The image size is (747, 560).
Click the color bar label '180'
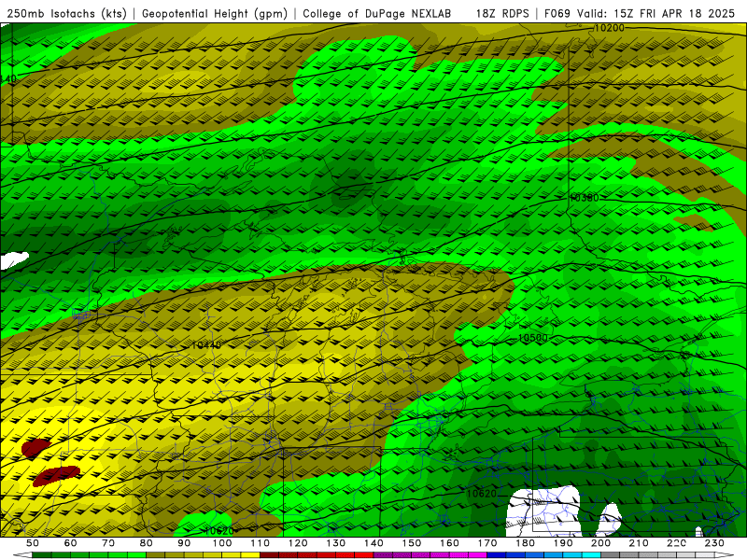pyautogui.click(x=525, y=543)
